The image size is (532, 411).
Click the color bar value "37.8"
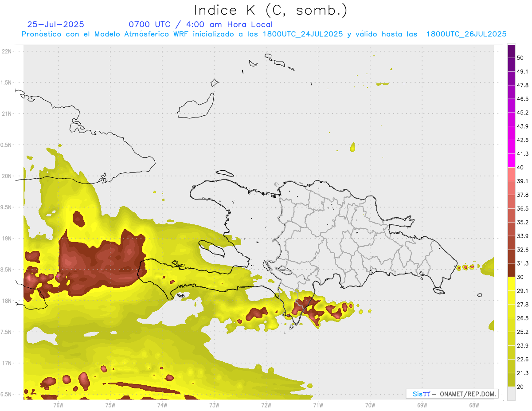tap(523, 195)
